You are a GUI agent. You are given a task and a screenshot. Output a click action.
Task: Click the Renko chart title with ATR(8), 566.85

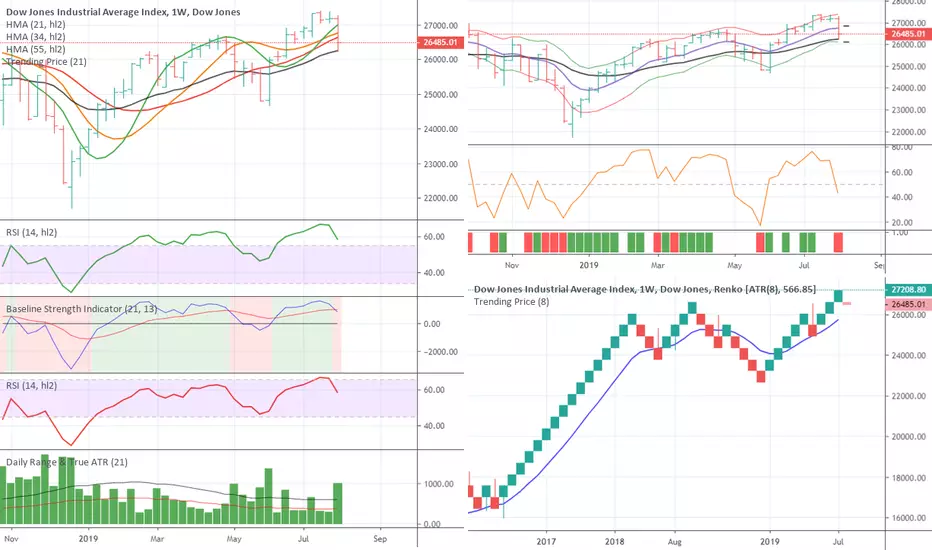[645, 290]
